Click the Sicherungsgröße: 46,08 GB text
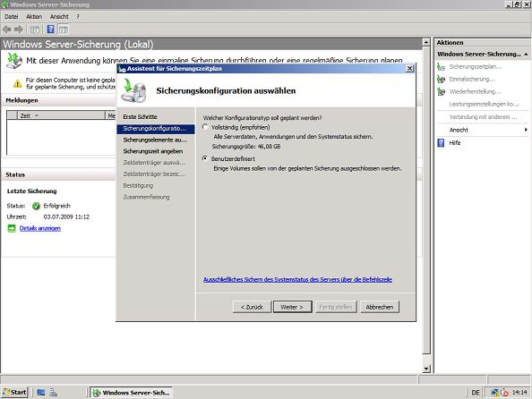The width and height of the screenshot is (532, 399). 246,147
